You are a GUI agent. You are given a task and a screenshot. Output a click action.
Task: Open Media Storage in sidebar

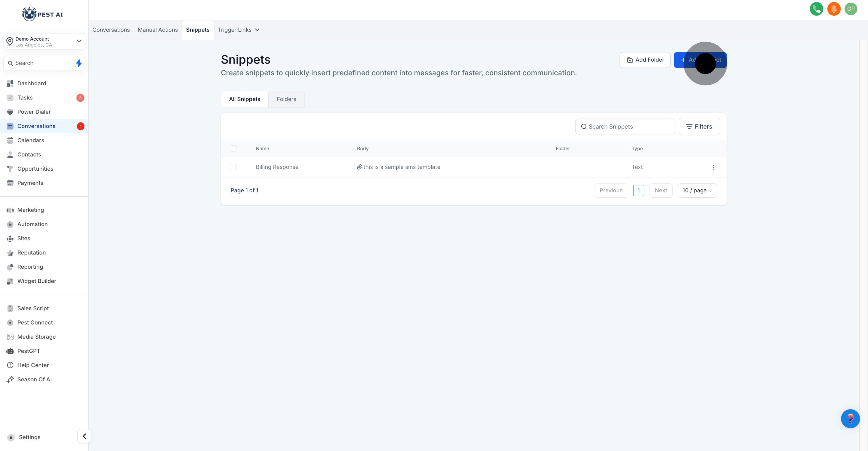click(x=36, y=337)
